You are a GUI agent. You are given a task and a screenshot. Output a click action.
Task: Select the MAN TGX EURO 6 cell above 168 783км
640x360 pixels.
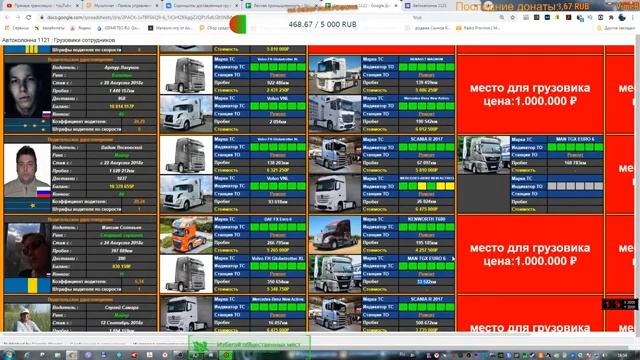[x=575, y=139]
